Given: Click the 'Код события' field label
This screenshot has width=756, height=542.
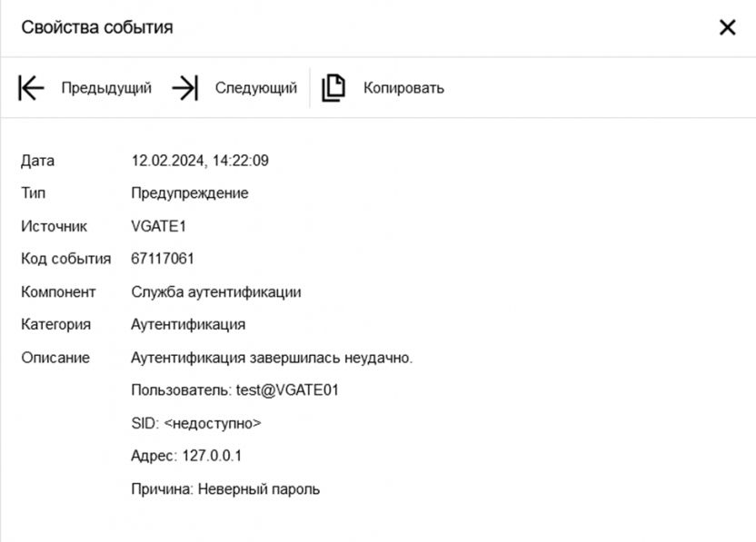Looking at the screenshot, I should click(x=65, y=259).
